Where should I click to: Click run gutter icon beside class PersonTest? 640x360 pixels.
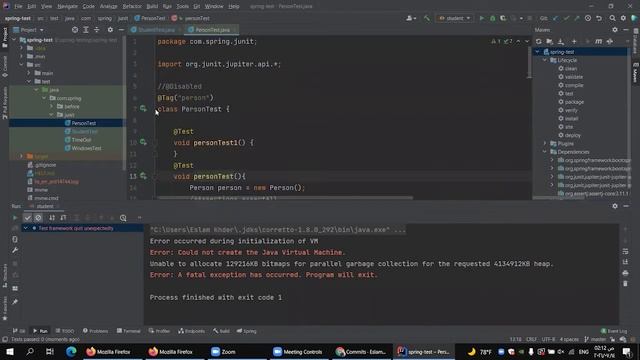pos(143,109)
